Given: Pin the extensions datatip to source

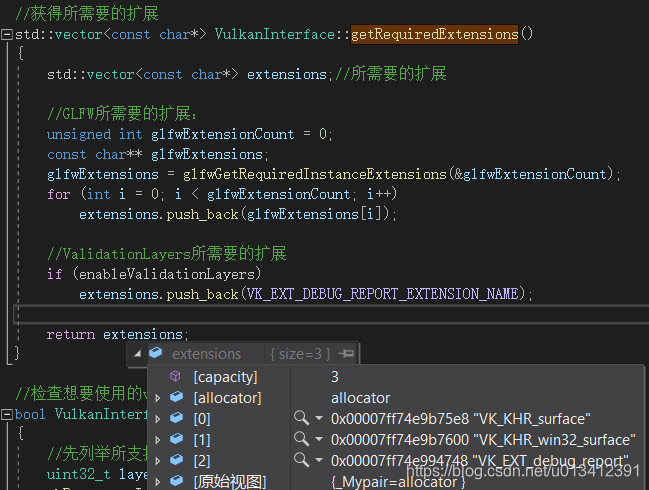Looking at the screenshot, I should pyautogui.click(x=346, y=353).
